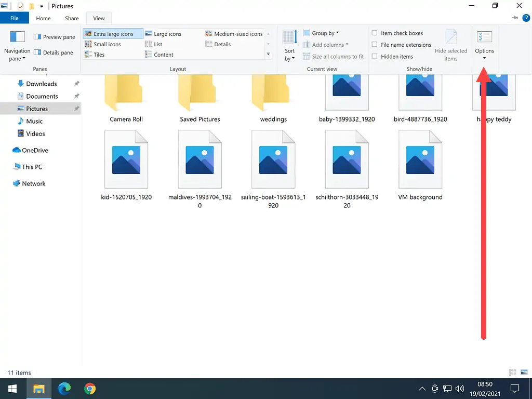Viewport: 532px width, 399px height.
Task: Switch to the Home ribbon tab
Action: (43, 18)
